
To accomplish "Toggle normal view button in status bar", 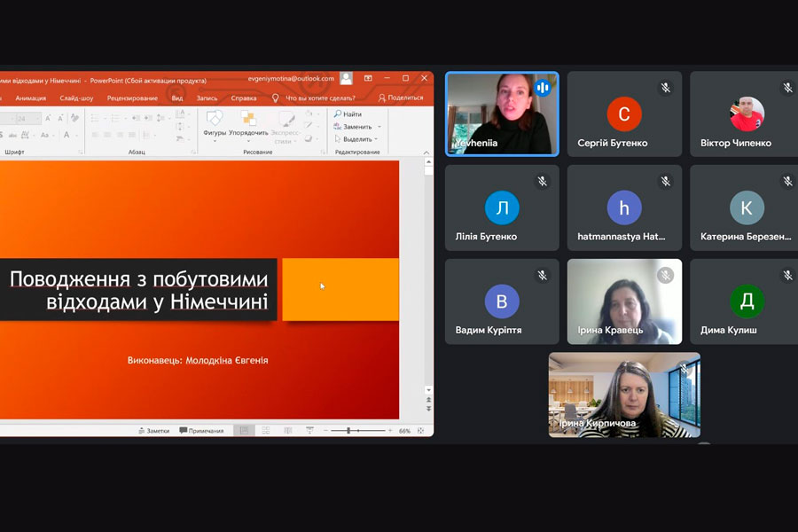I will tap(244, 431).
